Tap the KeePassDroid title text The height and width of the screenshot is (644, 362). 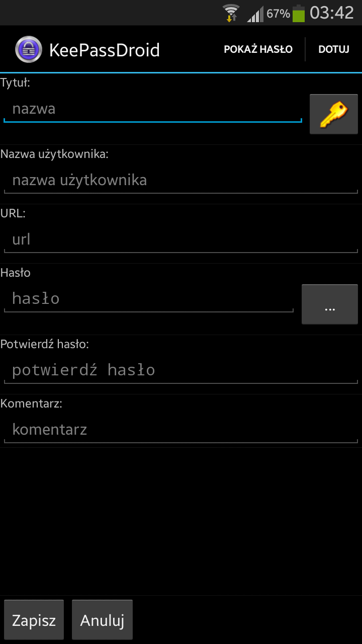click(x=105, y=50)
